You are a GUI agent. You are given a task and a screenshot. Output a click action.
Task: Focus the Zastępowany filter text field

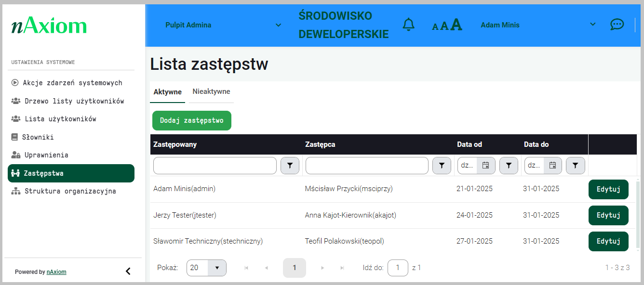coord(215,166)
